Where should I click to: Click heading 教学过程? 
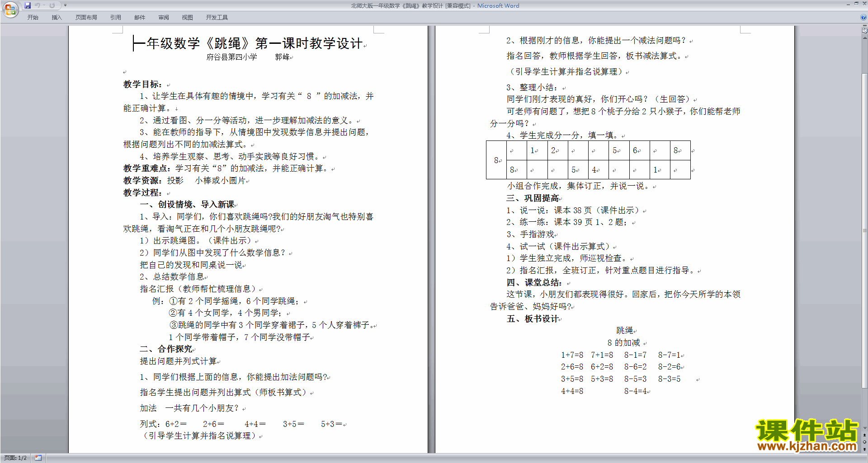142,193
